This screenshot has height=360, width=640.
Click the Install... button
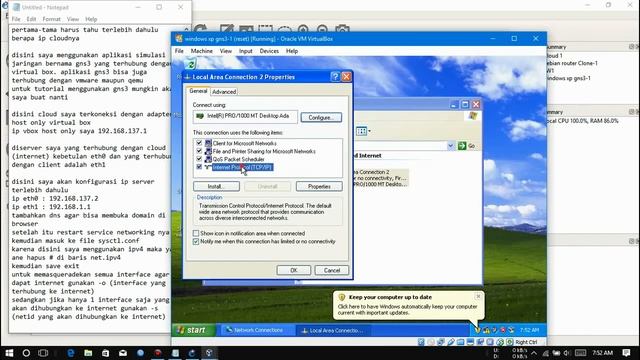pos(216,187)
